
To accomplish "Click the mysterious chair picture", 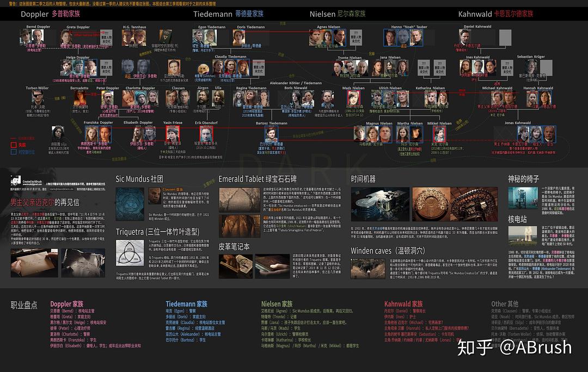I will coord(523,199).
